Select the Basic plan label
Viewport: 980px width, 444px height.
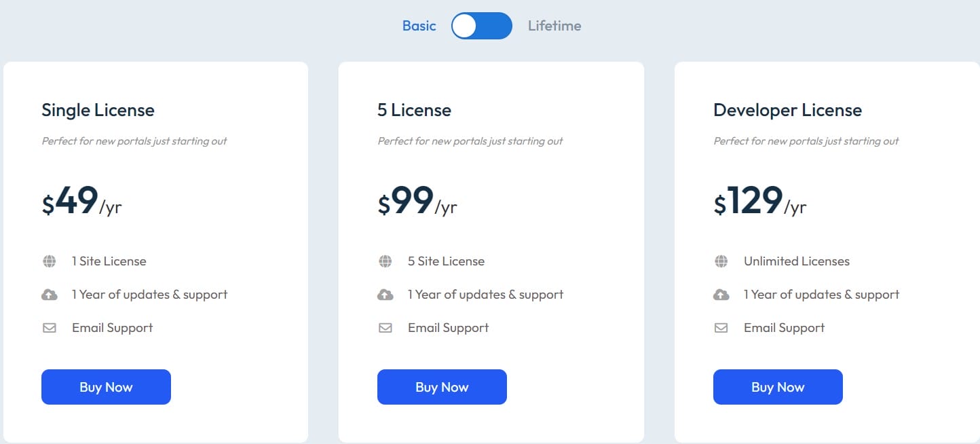(x=419, y=26)
